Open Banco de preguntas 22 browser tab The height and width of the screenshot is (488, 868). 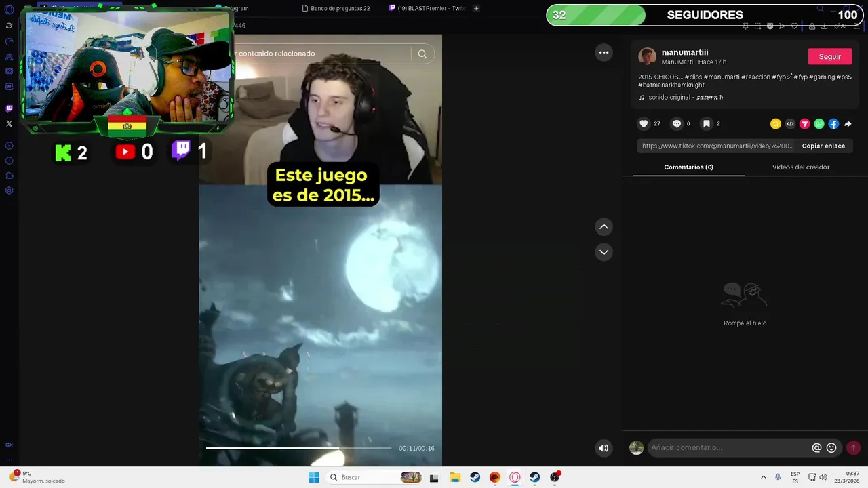336,8
